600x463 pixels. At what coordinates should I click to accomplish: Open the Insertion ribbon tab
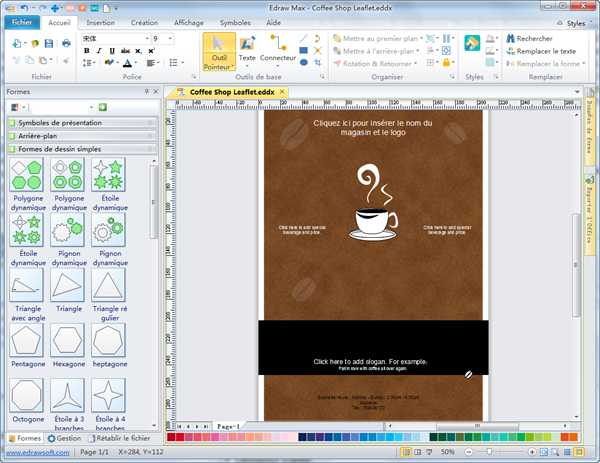100,21
